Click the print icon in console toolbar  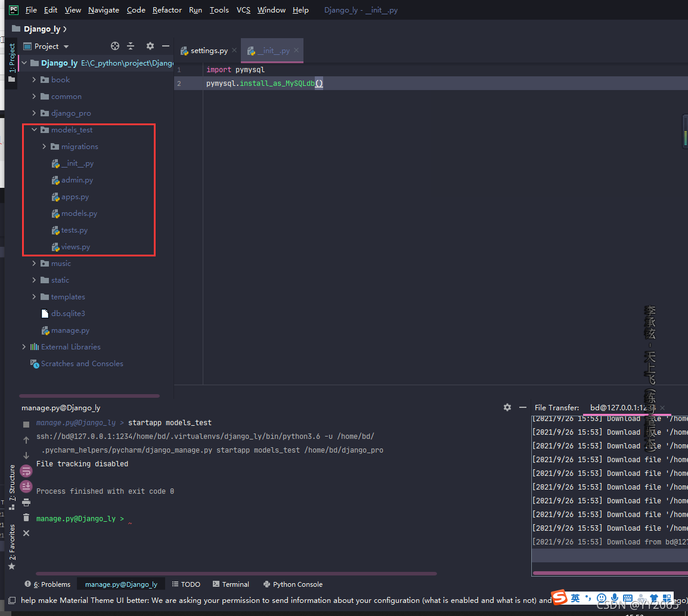tap(26, 502)
